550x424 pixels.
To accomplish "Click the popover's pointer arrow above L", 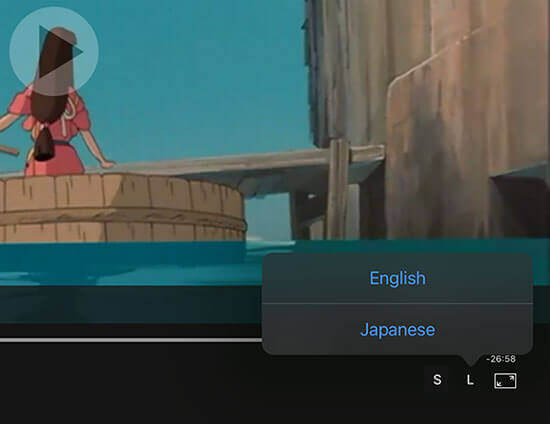I will coord(470,360).
